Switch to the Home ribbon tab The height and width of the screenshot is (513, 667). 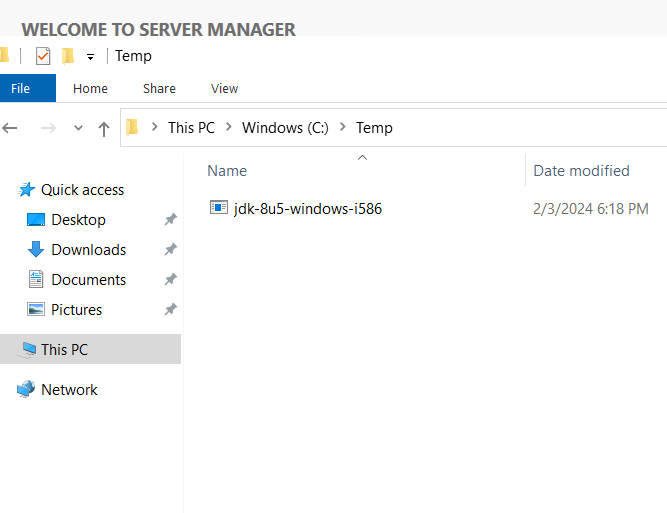90,88
